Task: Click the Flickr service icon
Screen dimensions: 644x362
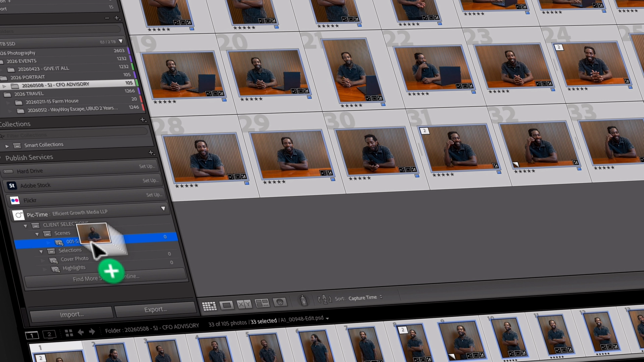Action: coord(15,200)
